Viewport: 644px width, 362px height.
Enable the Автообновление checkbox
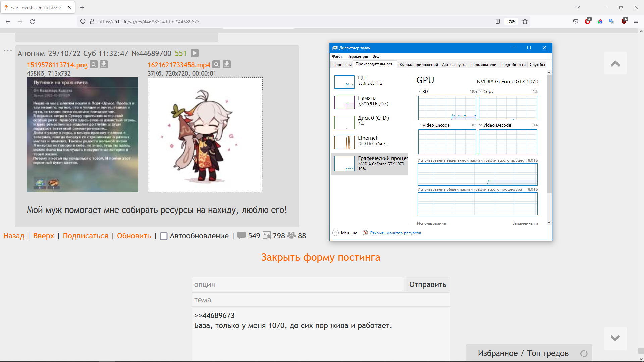(x=164, y=236)
